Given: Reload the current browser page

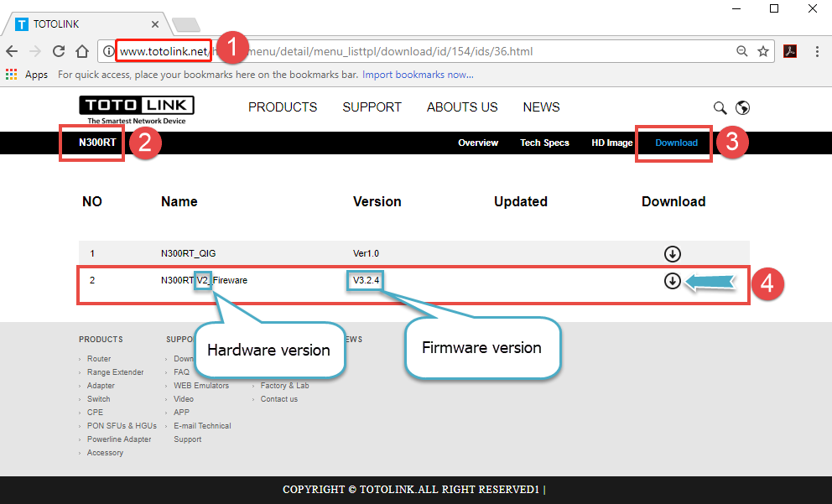Looking at the screenshot, I should coord(59,51).
